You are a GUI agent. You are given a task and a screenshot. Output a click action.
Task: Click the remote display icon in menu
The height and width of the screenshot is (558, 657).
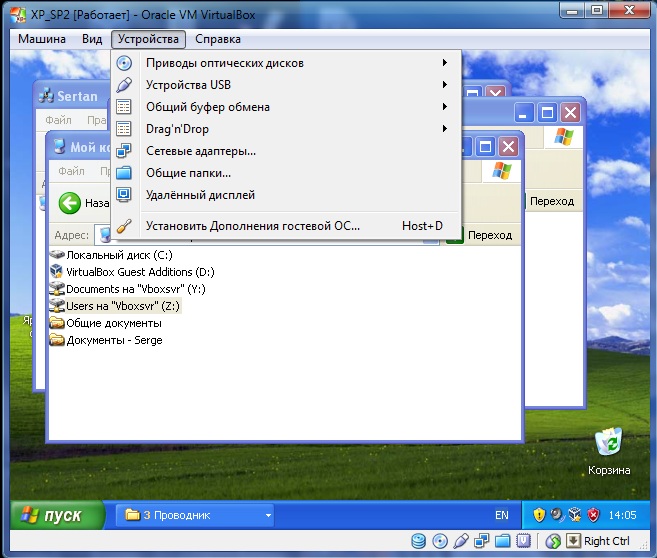click(124, 195)
